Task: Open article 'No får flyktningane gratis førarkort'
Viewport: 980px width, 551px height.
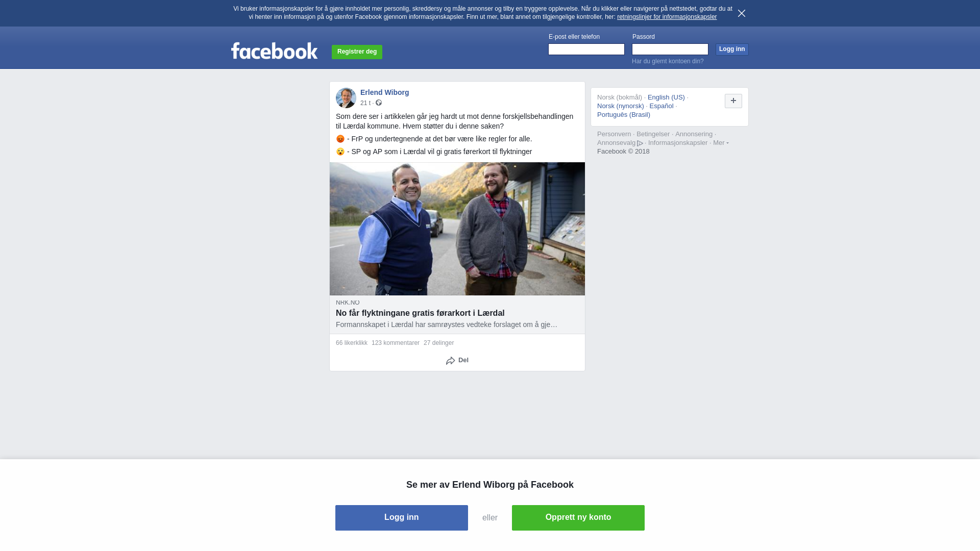Action: tap(420, 313)
